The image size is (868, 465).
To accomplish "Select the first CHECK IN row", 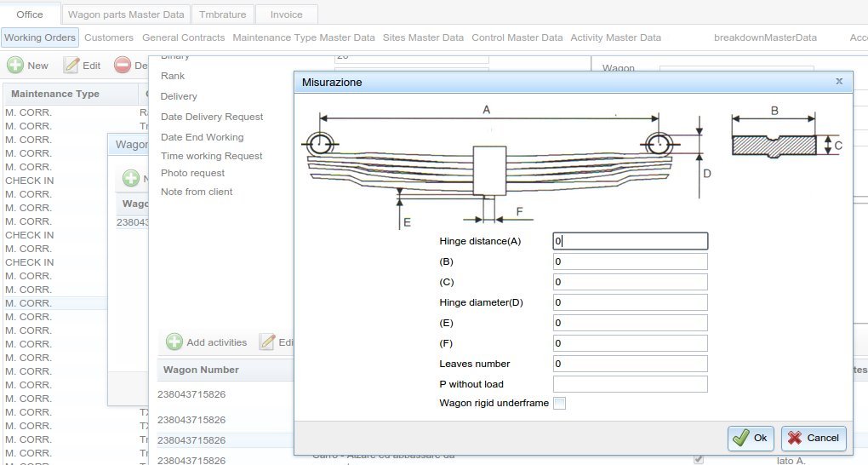I will [55, 181].
